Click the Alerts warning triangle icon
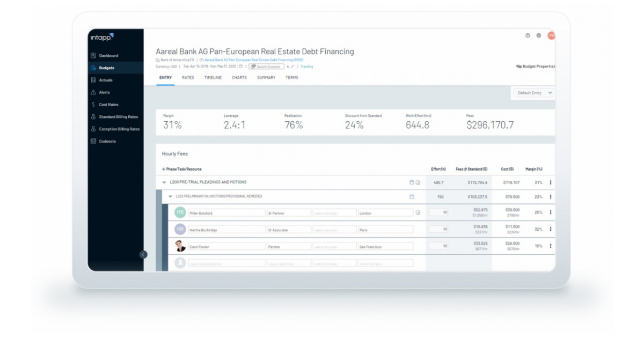Screen dimensions: 644x338 point(93,92)
